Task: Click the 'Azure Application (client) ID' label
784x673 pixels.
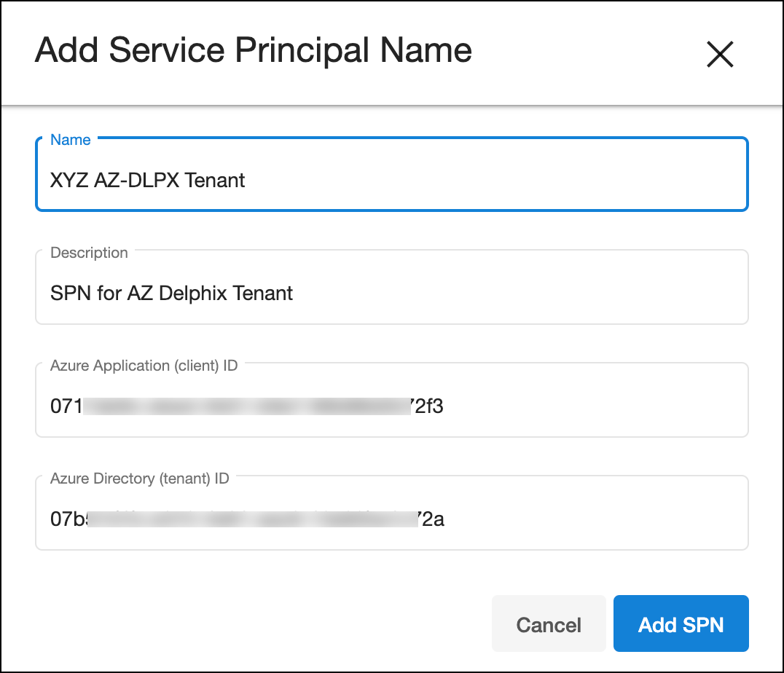Action: (144, 366)
